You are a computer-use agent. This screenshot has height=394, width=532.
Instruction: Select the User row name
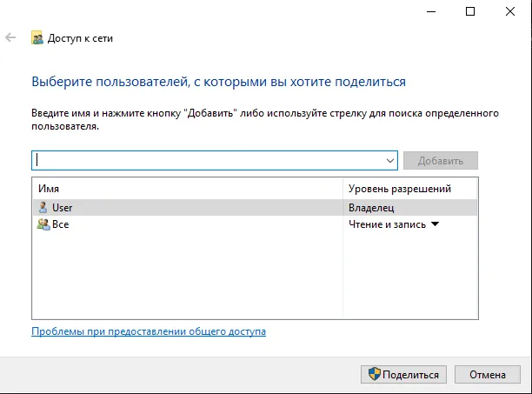coord(62,208)
